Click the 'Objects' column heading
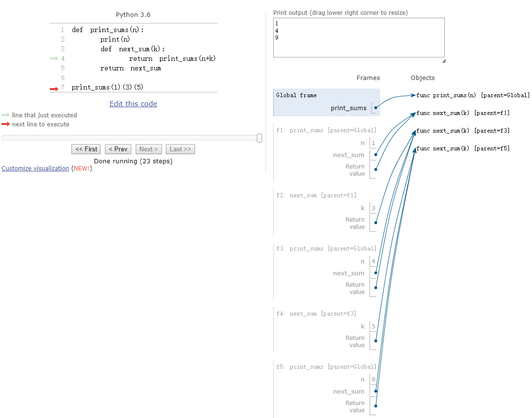 [423, 78]
